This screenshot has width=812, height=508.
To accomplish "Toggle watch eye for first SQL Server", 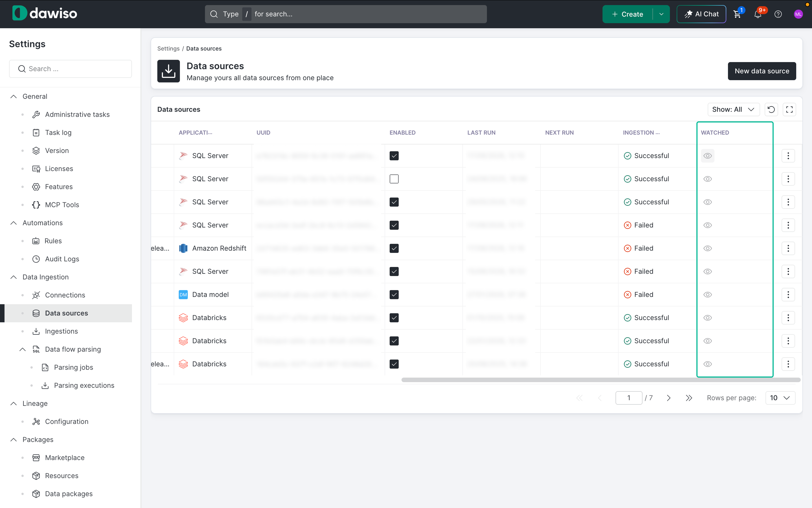I will point(707,156).
